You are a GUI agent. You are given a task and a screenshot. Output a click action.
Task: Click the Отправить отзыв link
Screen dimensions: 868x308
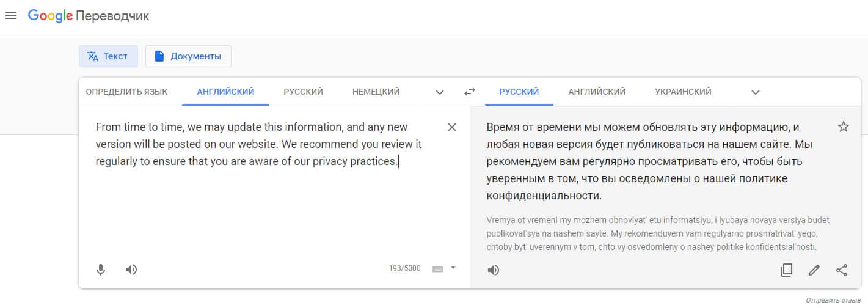(x=833, y=300)
